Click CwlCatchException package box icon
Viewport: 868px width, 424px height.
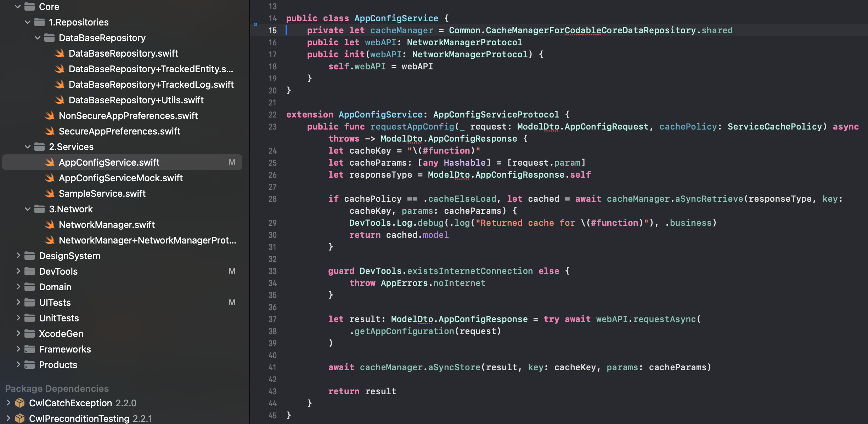coord(20,403)
